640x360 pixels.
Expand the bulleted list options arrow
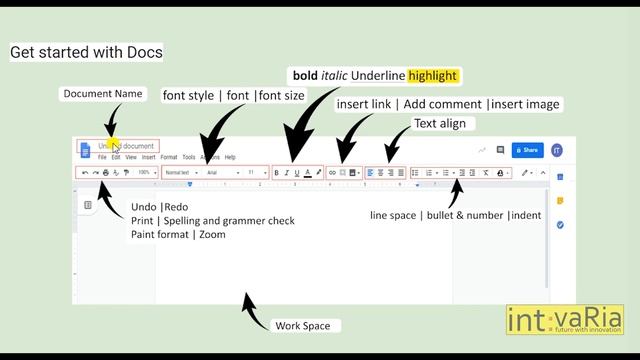coord(453,173)
